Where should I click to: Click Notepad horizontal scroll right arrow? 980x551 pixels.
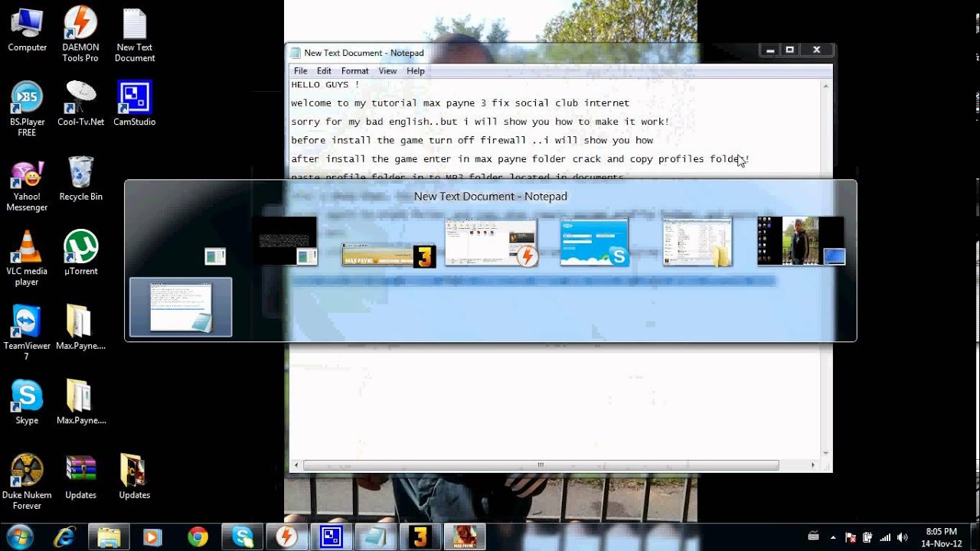(x=813, y=465)
